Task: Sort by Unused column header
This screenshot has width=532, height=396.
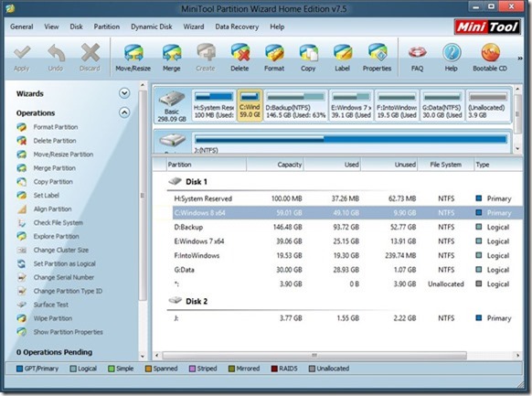Action: pos(389,165)
